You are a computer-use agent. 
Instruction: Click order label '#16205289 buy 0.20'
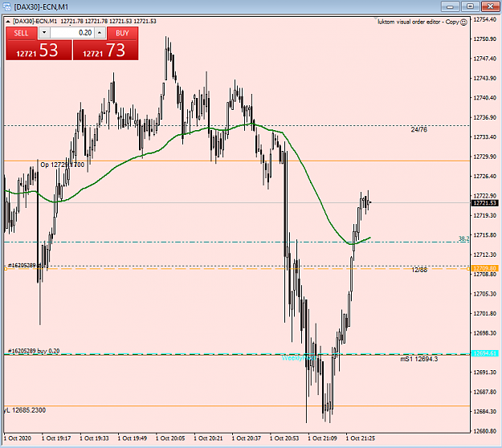[x=34, y=351]
